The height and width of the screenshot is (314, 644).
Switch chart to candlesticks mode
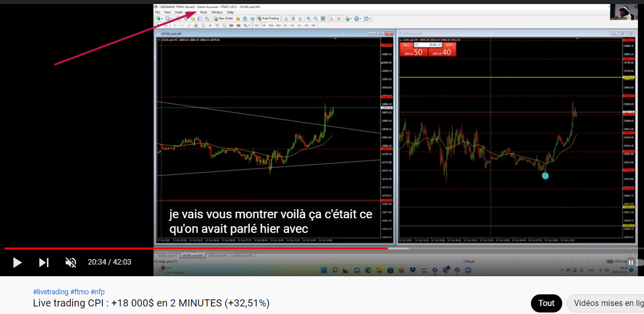tap(293, 19)
